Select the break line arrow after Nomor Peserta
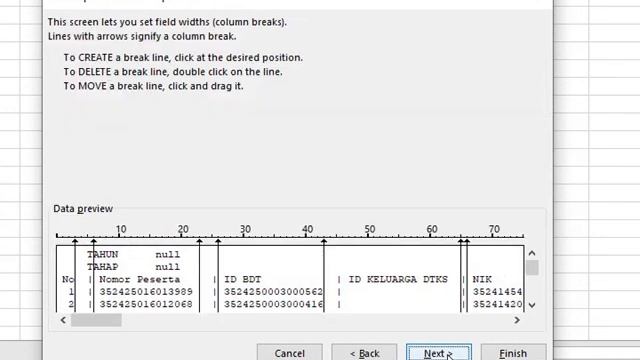This screenshot has height=360, width=640. tap(199, 242)
